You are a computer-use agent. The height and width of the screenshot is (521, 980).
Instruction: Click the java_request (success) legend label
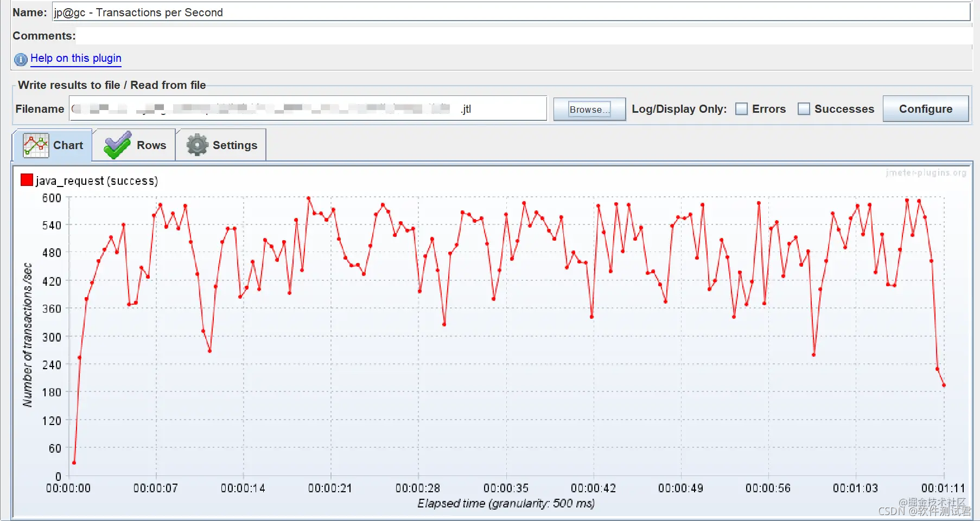pyautogui.click(x=97, y=181)
